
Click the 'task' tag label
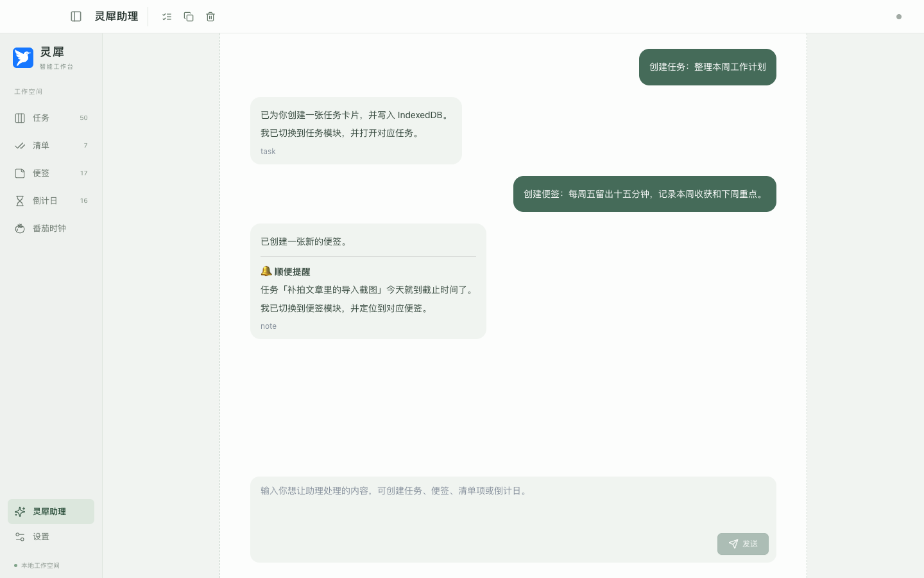[x=268, y=152]
